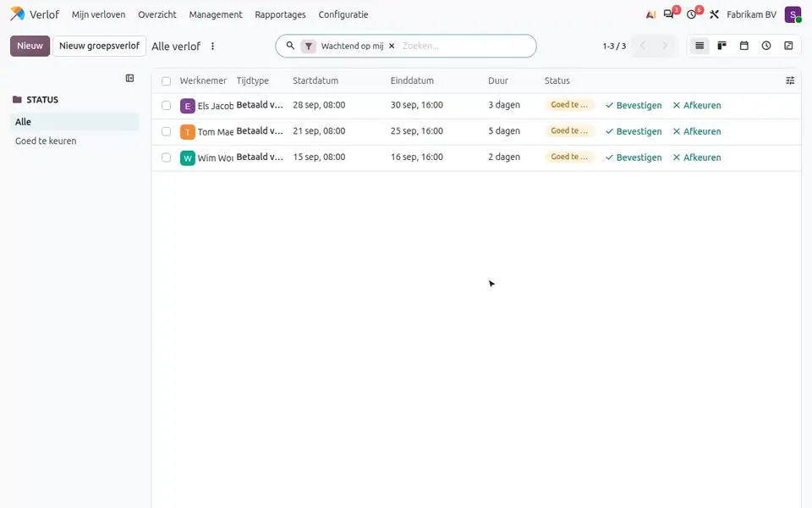Confirm Tom Mae's leave with Bevestigen
The image size is (812, 508).
[634, 131]
